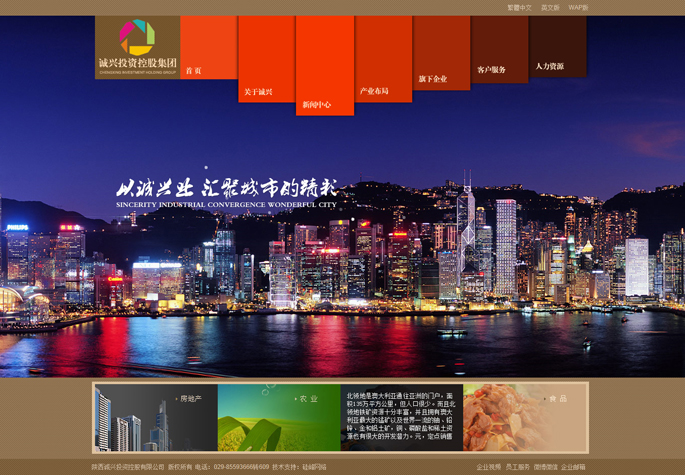Choose the 客户服务 menu tile
Screen dimensions: 685x475
tap(499, 49)
